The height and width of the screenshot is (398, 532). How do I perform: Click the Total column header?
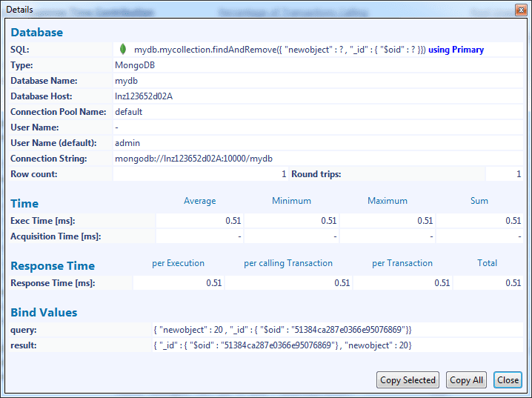(488, 263)
